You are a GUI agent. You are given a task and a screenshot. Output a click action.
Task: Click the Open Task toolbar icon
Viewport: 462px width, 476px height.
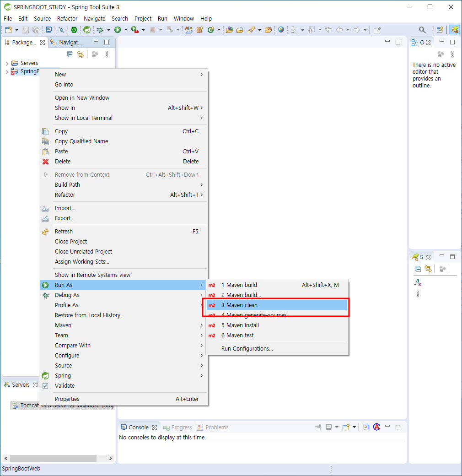click(240, 30)
